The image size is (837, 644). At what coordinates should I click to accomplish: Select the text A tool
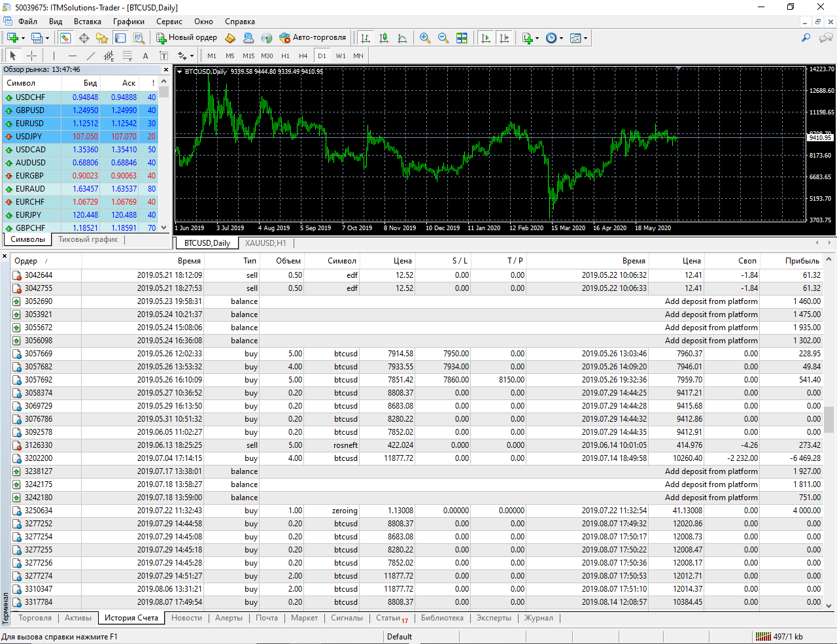click(145, 56)
